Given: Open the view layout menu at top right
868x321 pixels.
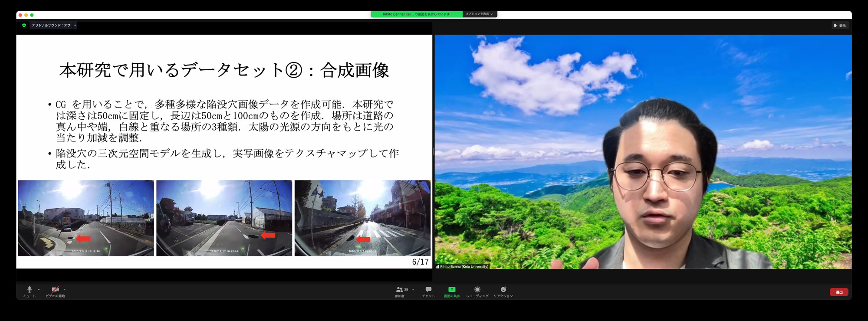Looking at the screenshot, I should click(839, 25).
